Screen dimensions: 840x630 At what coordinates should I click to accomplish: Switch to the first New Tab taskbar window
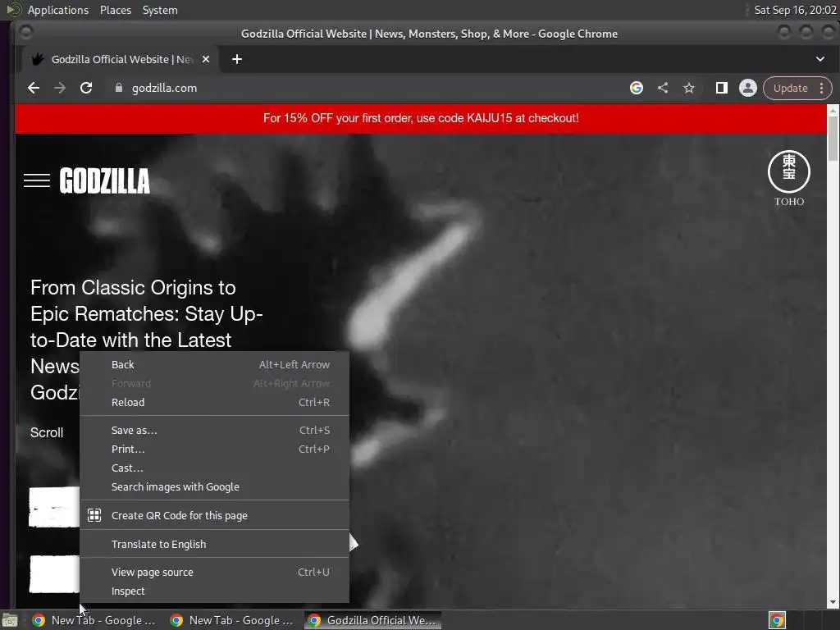[95, 620]
